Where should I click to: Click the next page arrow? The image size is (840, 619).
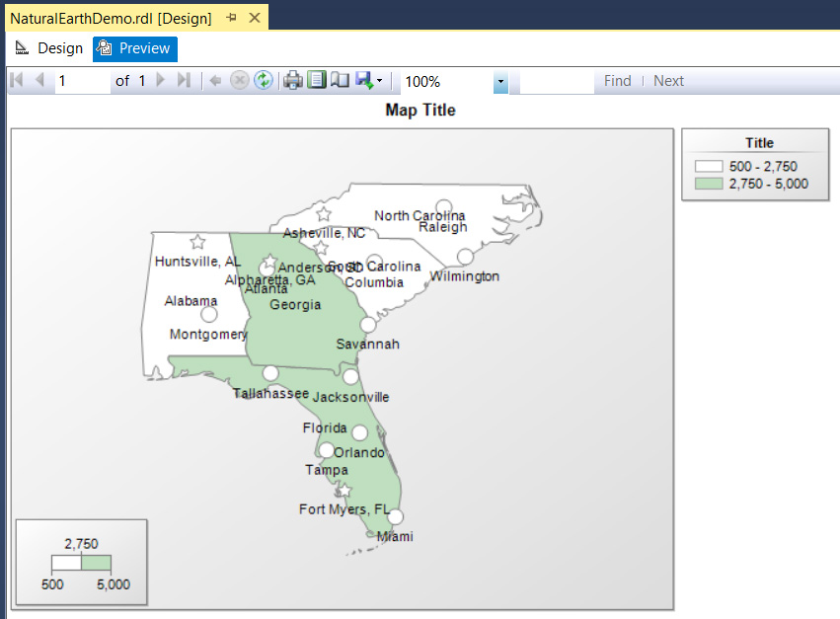[x=161, y=81]
